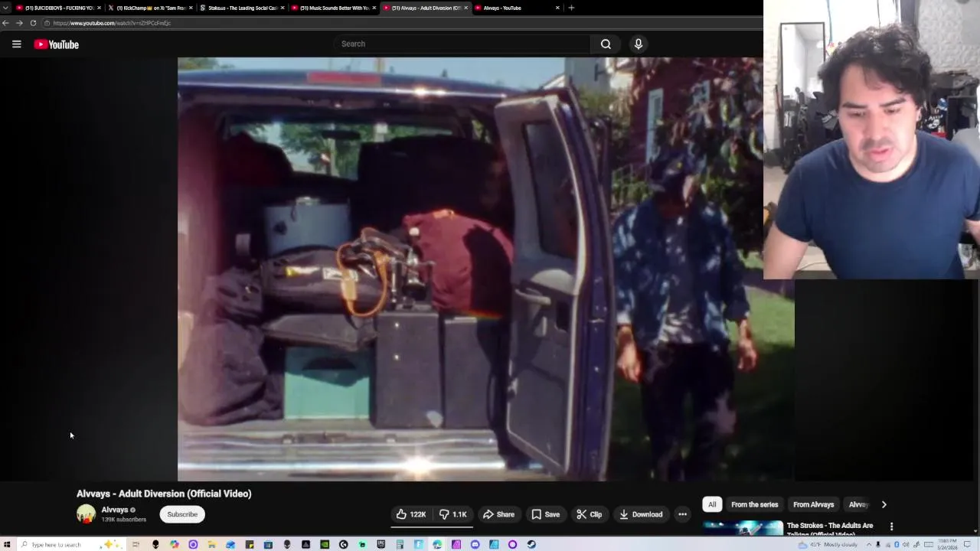Viewport: 980px width, 551px height.
Task: Go to YouTube home via logo
Action: click(56, 44)
